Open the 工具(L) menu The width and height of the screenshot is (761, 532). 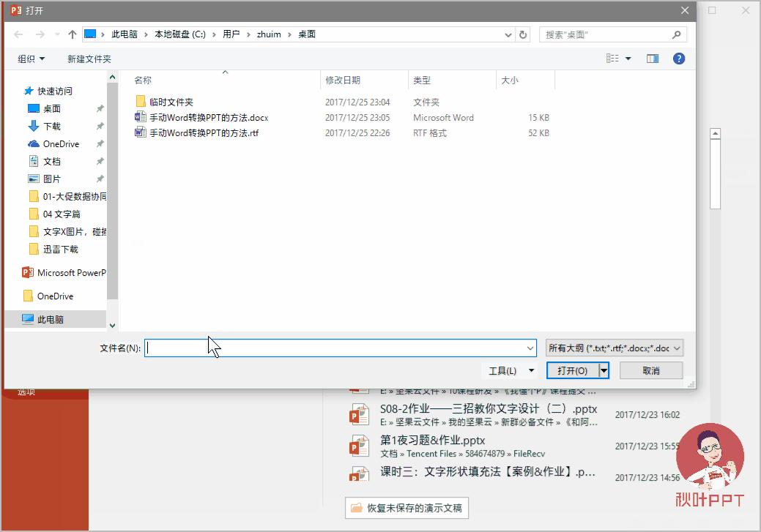click(x=511, y=371)
